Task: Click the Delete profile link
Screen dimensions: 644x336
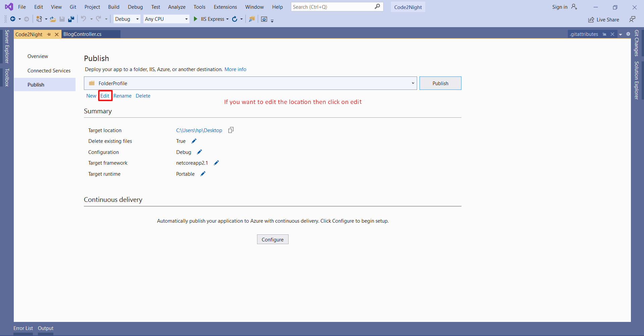Action: click(143, 96)
